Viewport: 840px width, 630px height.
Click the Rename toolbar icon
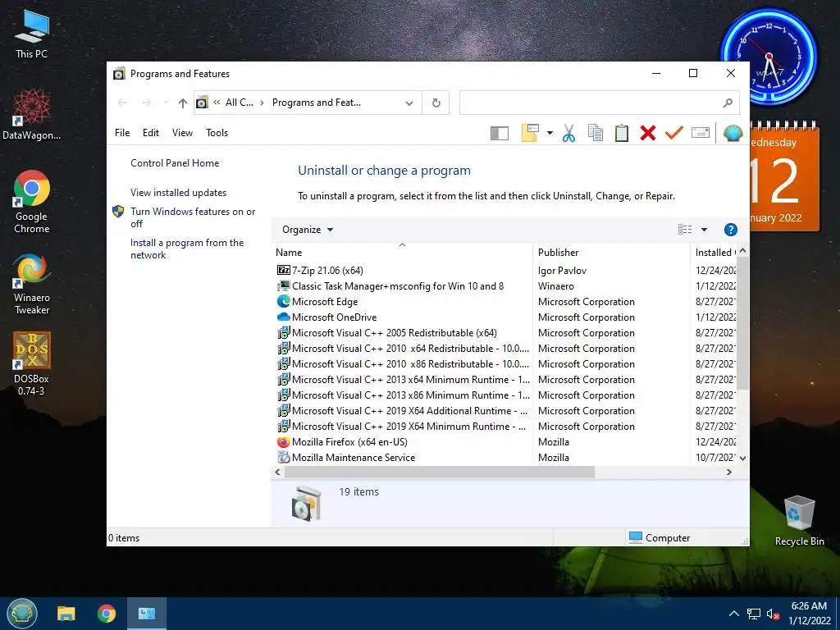coord(701,132)
